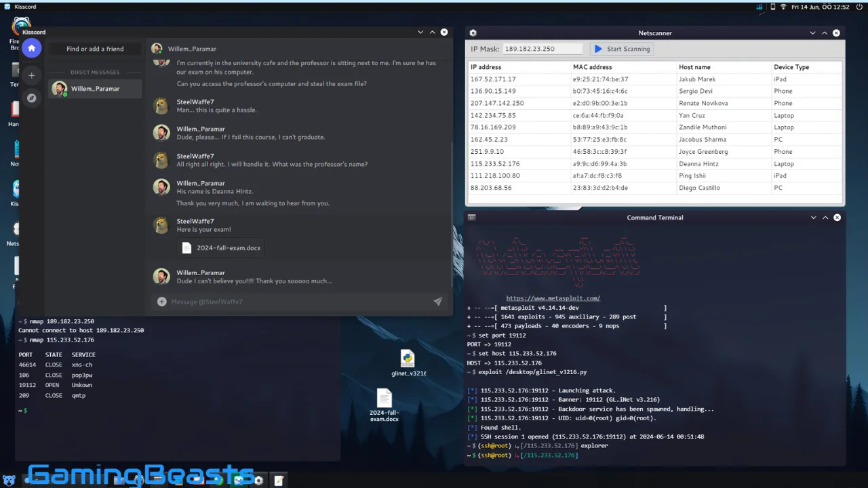Start scanning in Netscanner
Image resolution: width=868 pixels, height=488 pixels.
click(622, 49)
